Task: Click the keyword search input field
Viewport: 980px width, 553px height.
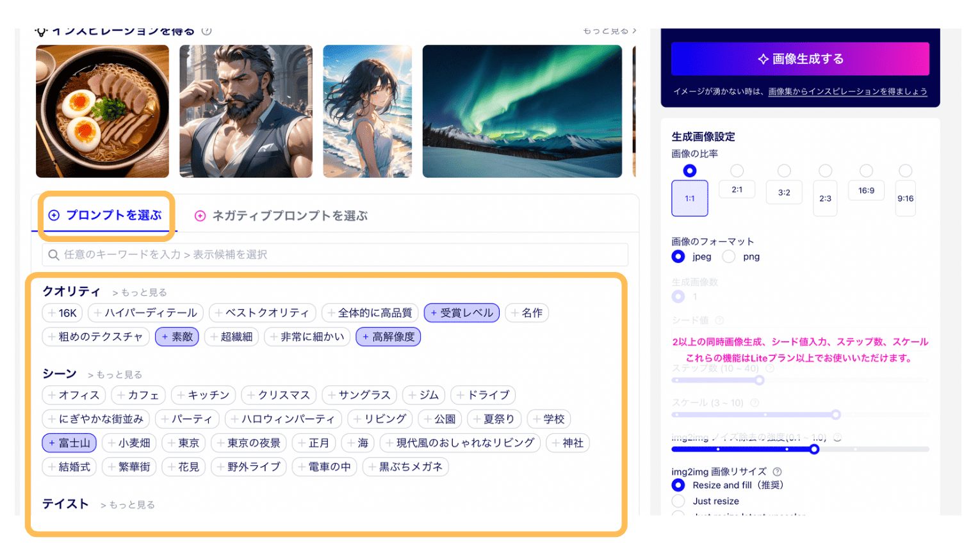Action: point(335,255)
